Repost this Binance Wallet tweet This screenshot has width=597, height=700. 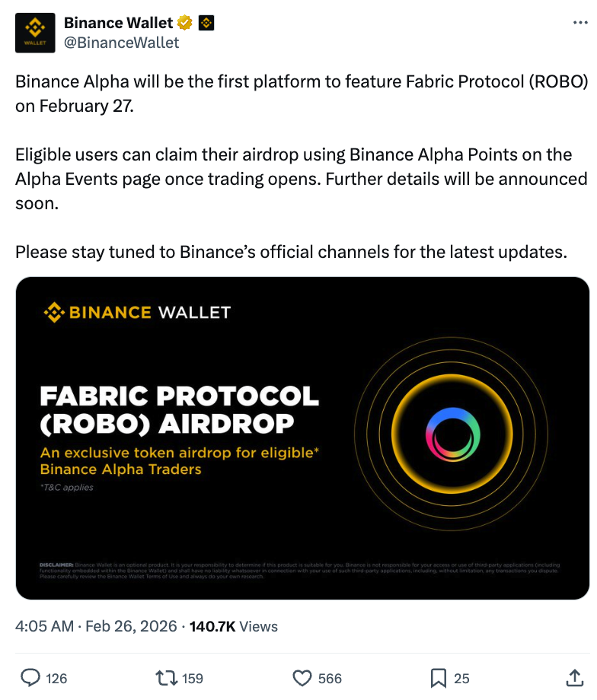[165, 677]
